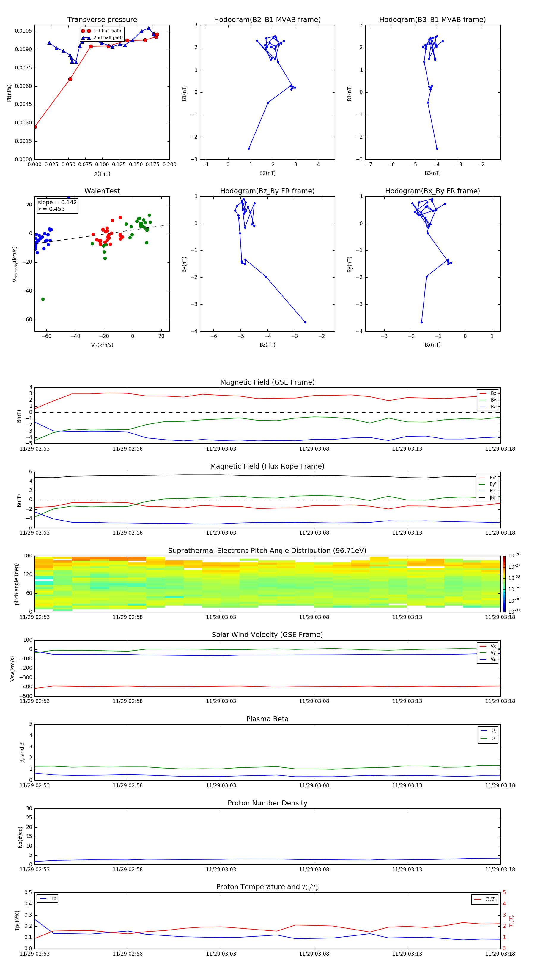Click the "Bz'" legend entry in Flux Rope panel
535x980 pixels.
(487, 491)
